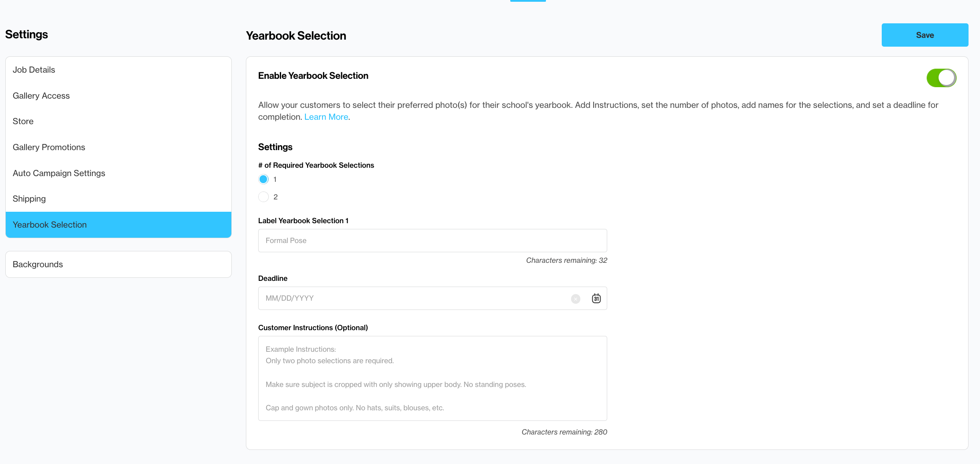Open Auto Campaign Settings
Screen dimensions: 980x464
click(x=119, y=173)
